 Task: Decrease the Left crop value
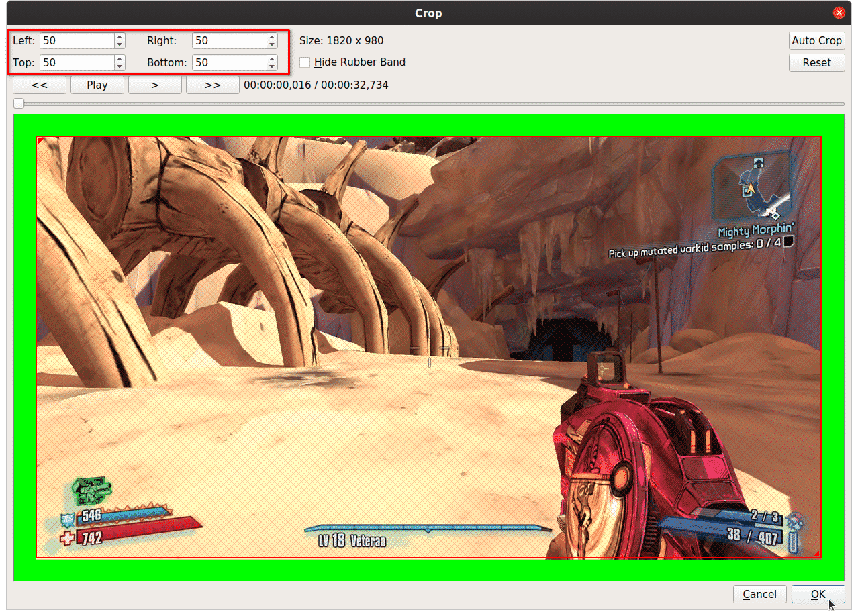click(x=120, y=45)
